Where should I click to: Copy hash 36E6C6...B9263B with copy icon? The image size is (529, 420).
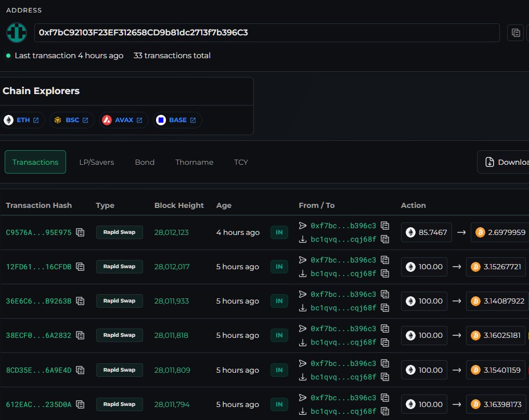point(80,301)
